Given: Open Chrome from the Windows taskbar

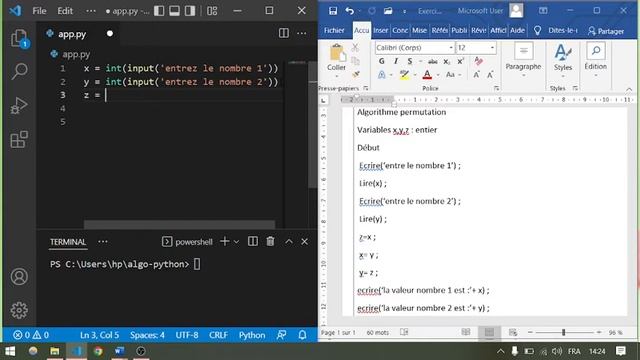Looking at the screenshot, I should [98, 351].
